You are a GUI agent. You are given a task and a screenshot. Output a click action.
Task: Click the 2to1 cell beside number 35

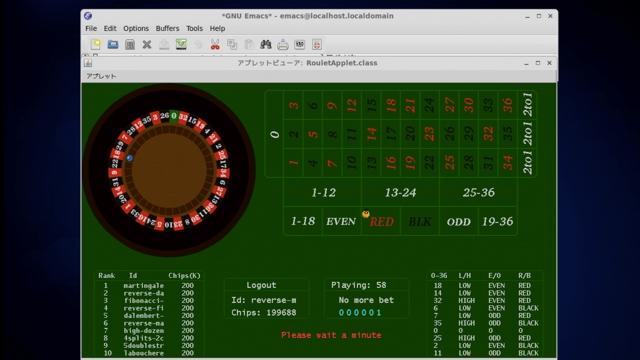tap(527, 133)
